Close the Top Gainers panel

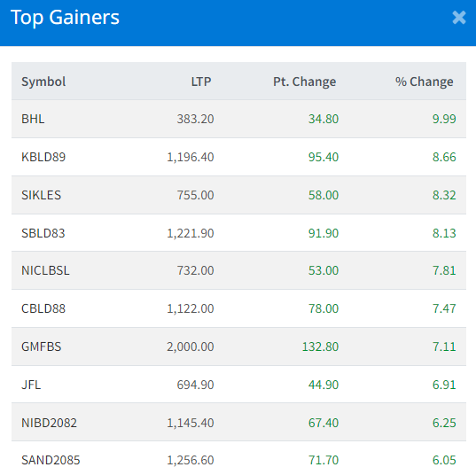(458, 18)
